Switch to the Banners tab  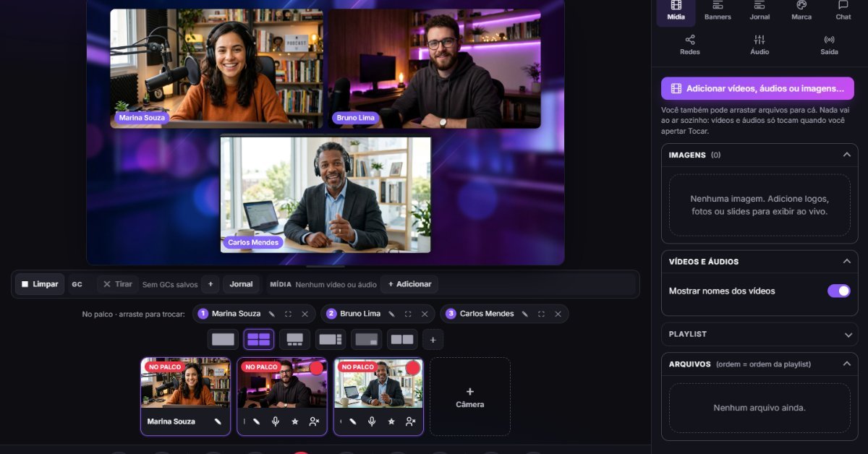click(718, 11)
